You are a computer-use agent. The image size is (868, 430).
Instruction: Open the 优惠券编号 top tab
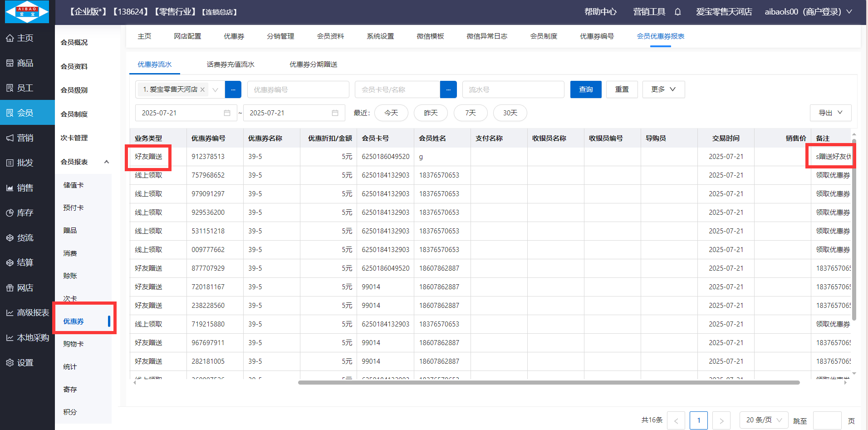(x=597, y=36)
